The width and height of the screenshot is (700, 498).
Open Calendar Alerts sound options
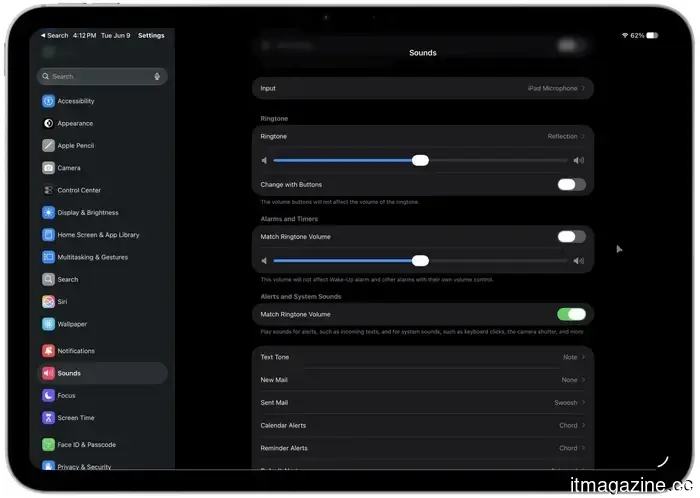click(423, 425)
